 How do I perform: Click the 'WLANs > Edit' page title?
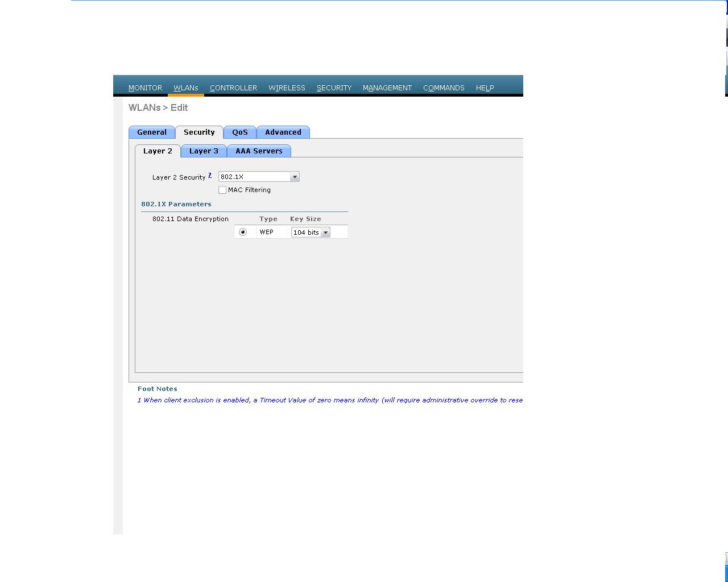pyautogui.click(x=158, y=107)
